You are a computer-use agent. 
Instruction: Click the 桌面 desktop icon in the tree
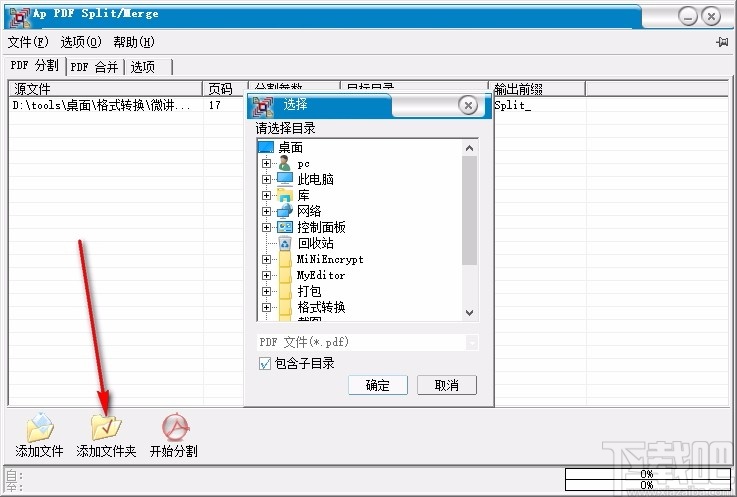(266, 147)
